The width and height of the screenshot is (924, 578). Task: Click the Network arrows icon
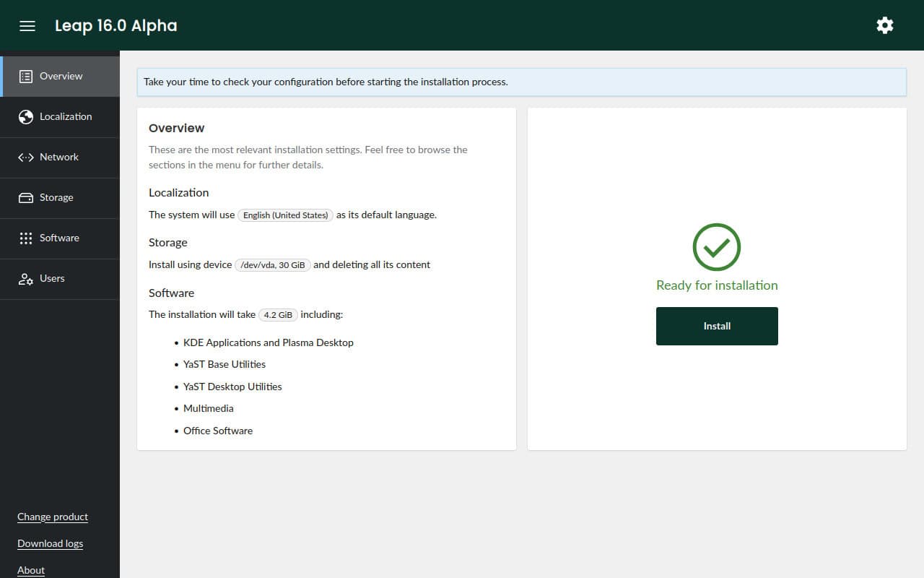[26, 157]
